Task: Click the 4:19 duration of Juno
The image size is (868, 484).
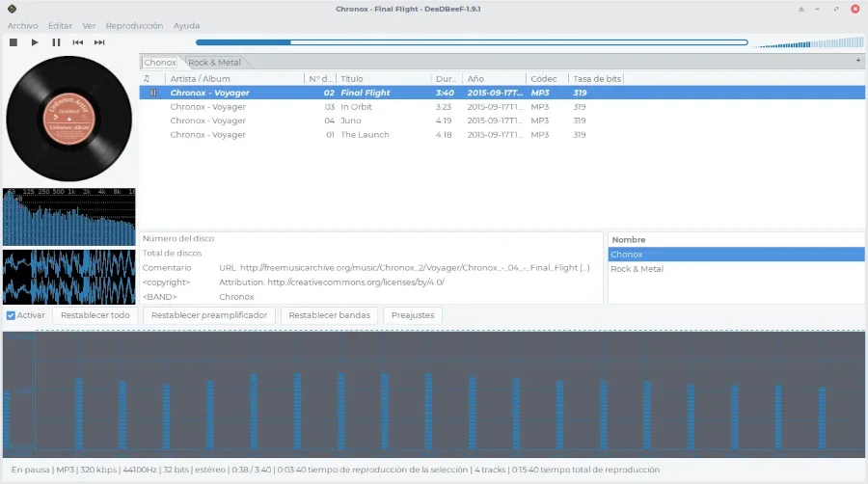Action: 444,121
